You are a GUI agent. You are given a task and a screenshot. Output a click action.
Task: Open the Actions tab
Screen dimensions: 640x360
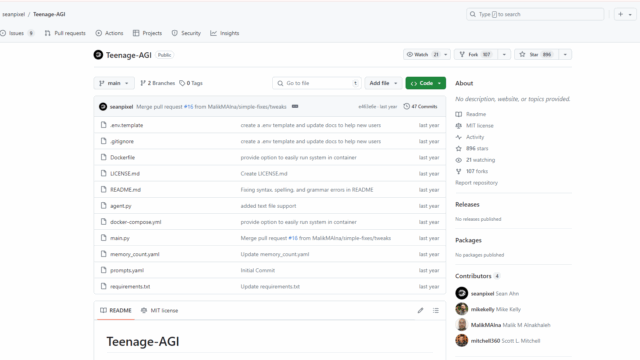(109, 33)
